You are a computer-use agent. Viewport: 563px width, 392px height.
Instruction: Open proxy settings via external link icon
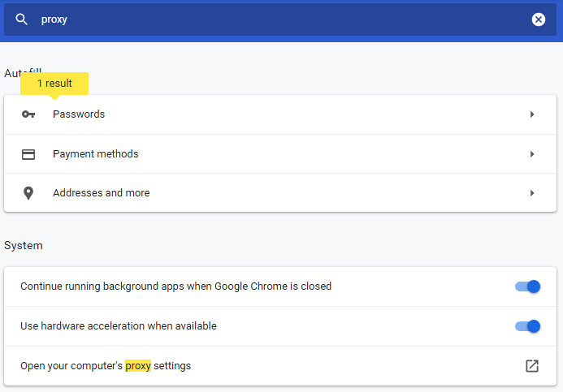(x=532, y=366)
